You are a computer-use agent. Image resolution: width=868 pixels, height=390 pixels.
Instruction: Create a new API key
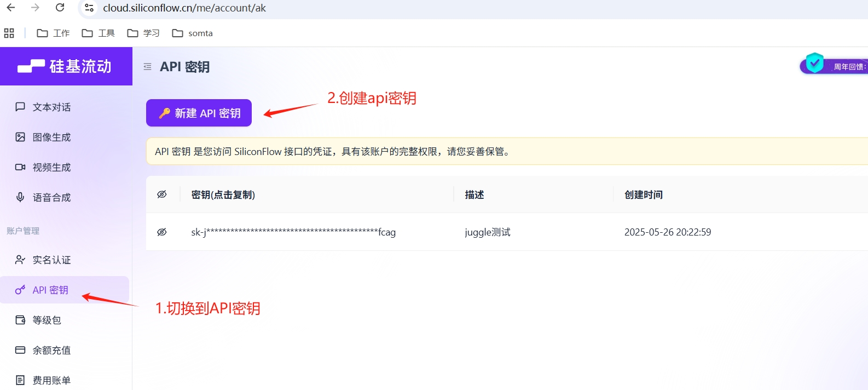point(199,113)
